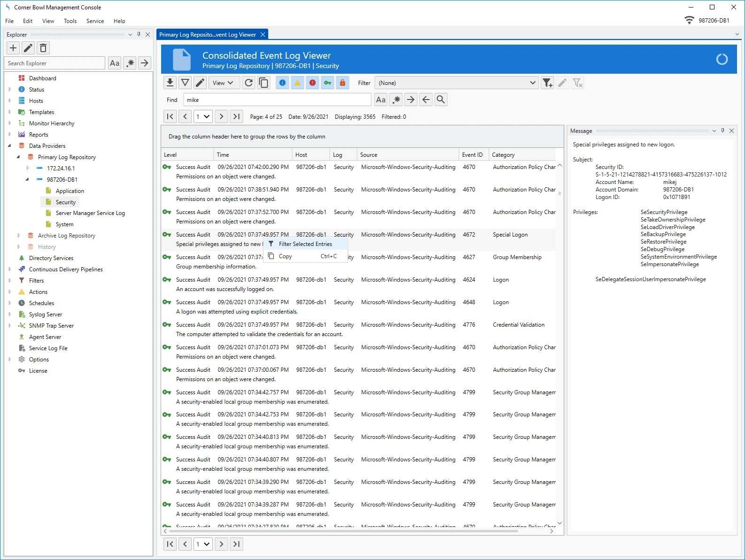The width and height of the screenshot is (745, 560).
Task: Click the last page icon in top pager
Action: click(x=237, y=116)
